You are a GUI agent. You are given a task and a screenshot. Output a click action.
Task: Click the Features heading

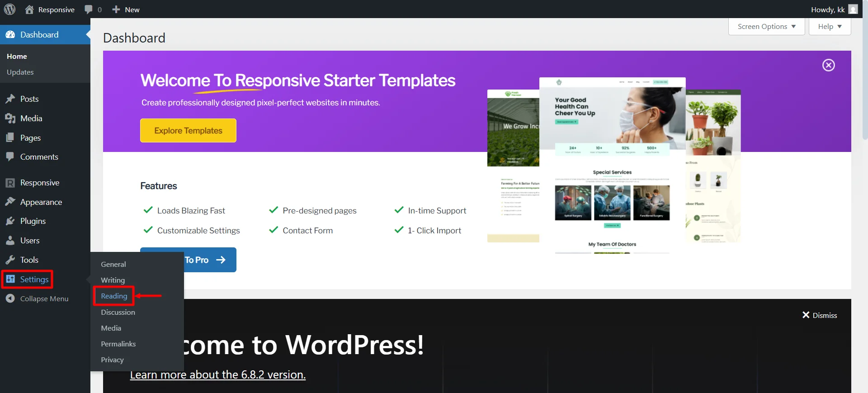point(159,186)
